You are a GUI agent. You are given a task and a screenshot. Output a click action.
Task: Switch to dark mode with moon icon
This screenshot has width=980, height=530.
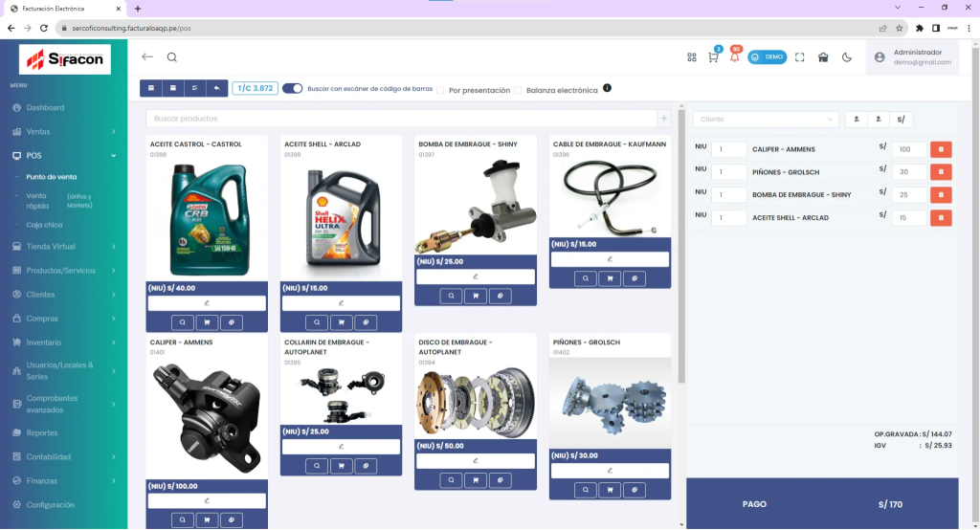[847, 57]
